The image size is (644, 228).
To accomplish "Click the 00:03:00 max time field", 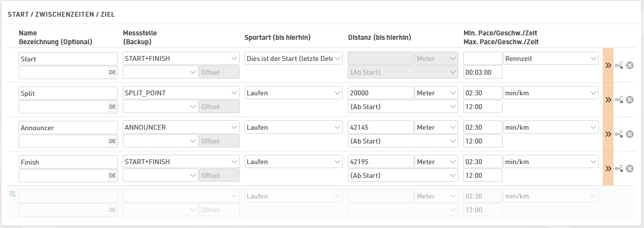I will (482, 72).
